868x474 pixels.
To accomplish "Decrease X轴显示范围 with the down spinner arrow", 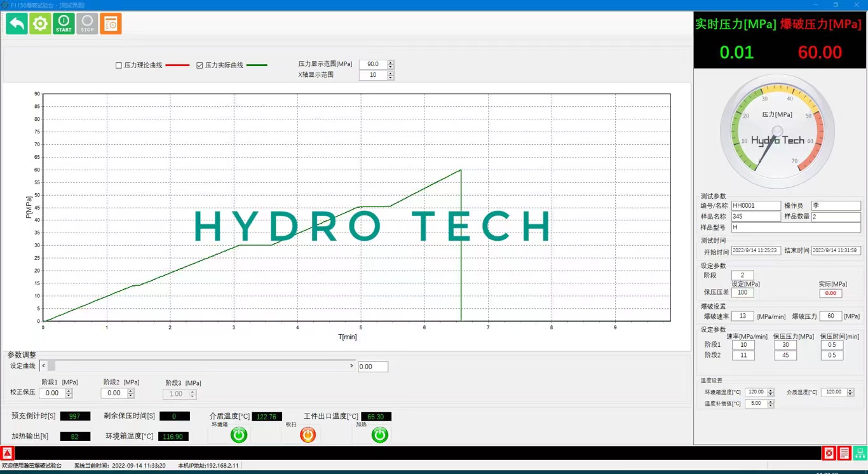I will (x=391, y=78).
